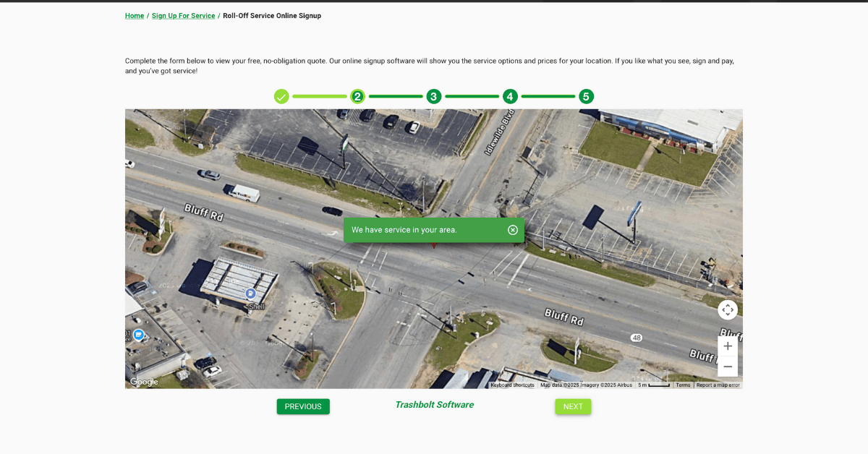Report a map error

pos(718,385)
